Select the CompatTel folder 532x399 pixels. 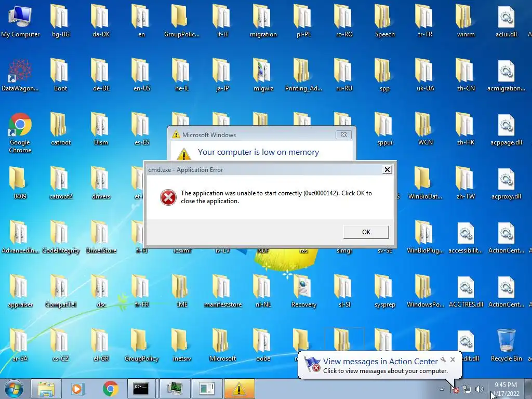click(x=60, y=291)
